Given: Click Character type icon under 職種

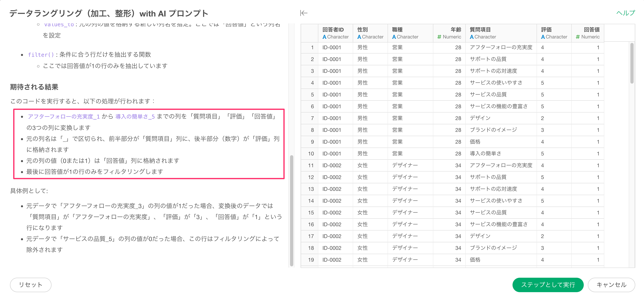Looking at the screenshot, I should point(394,37).
